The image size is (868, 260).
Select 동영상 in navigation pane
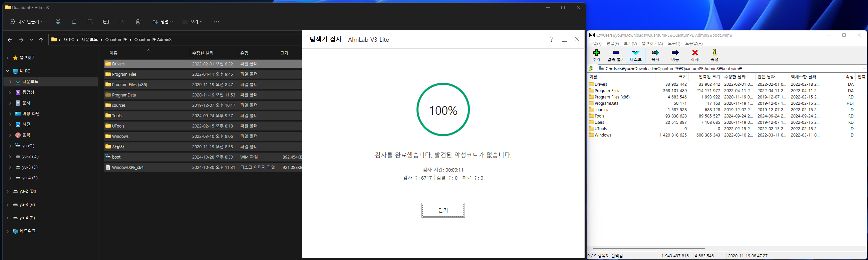28,92
